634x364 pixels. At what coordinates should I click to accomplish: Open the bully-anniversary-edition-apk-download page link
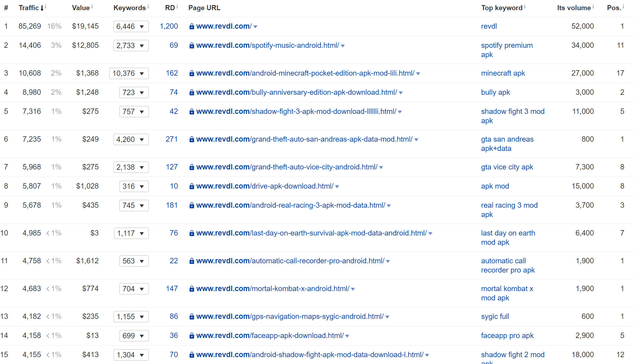click(x=297, y=92)
